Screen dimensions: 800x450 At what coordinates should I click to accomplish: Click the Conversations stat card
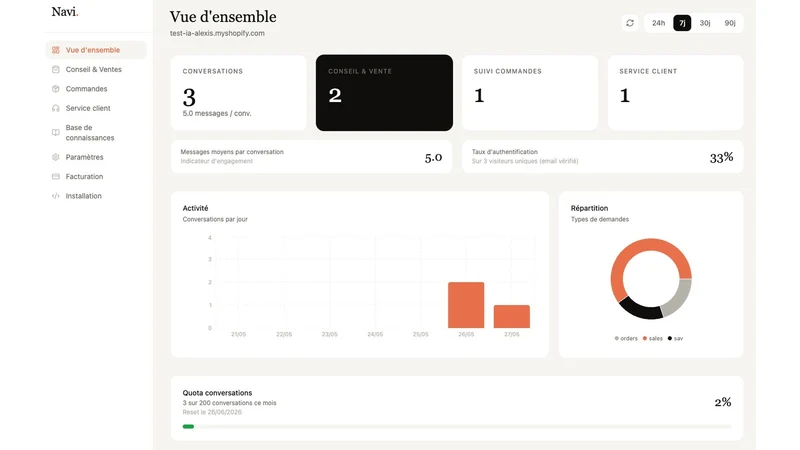pos(239,93)
